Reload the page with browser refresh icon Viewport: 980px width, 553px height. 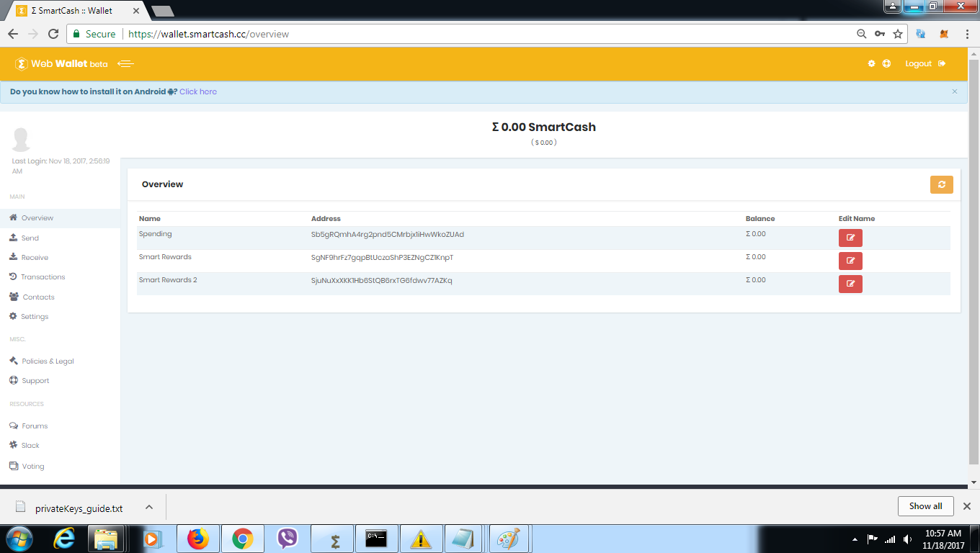point(53,34)
